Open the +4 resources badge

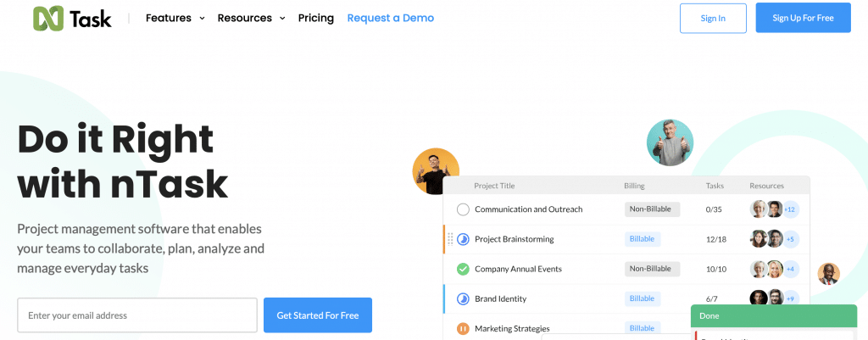point(790,269)
